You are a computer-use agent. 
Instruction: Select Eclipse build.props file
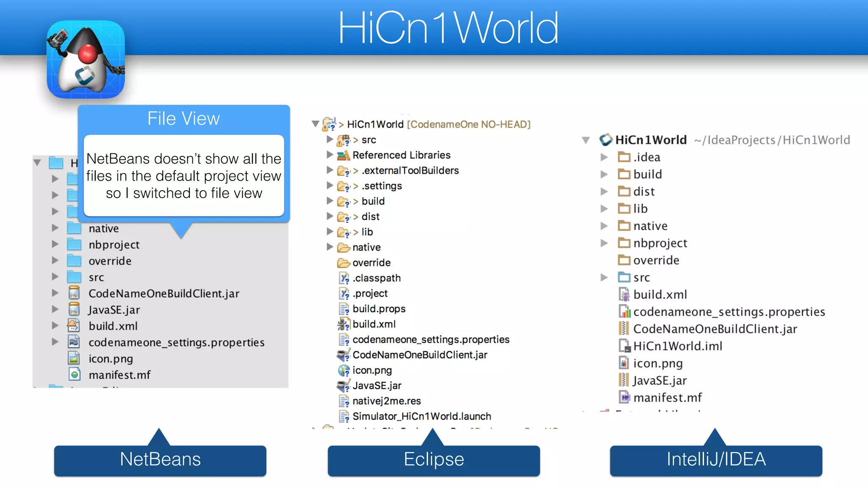pos(372,309)
